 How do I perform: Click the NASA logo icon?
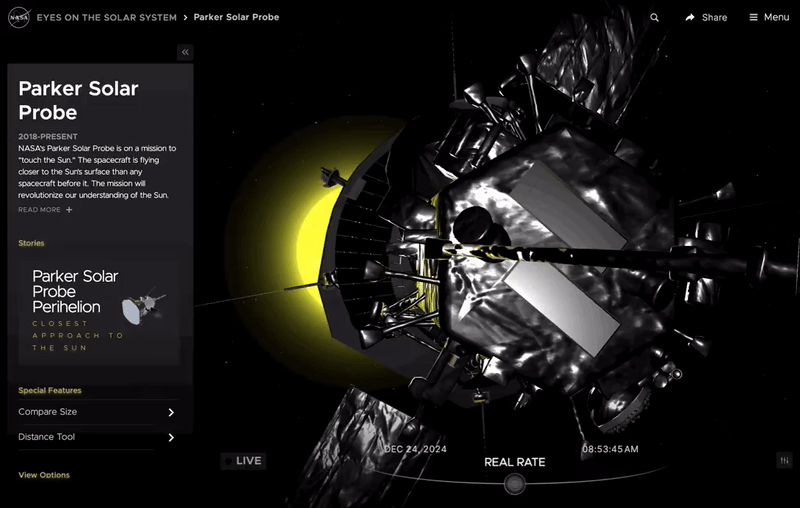(x=19, y=17)
